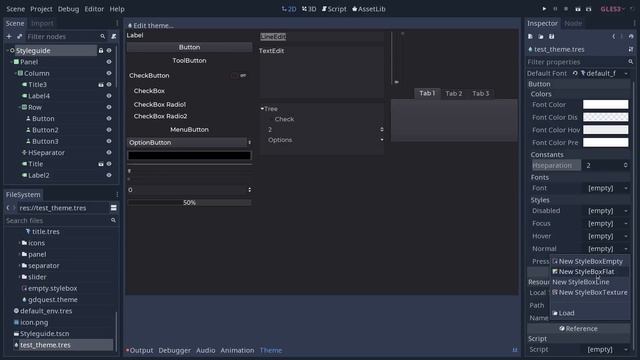Click the search icon in Filter nodes
The width and height of the screenshot is (640, 360).
point(103,37)
